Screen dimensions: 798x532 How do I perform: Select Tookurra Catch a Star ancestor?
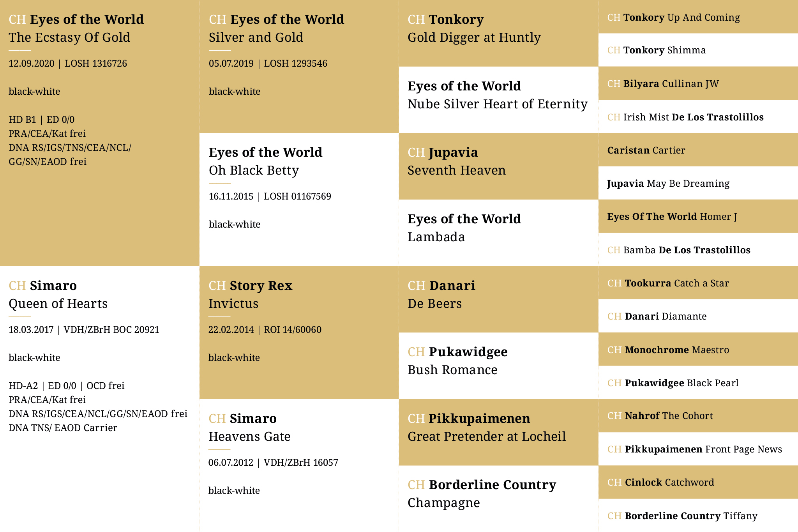pyautogui.click(x=668, y=283)
